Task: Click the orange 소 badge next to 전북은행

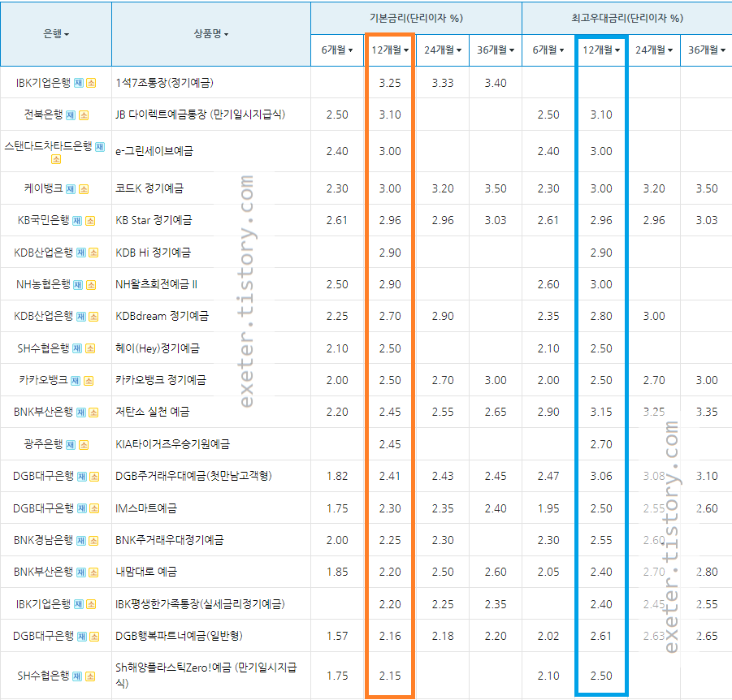Action: tap(84, 115)
